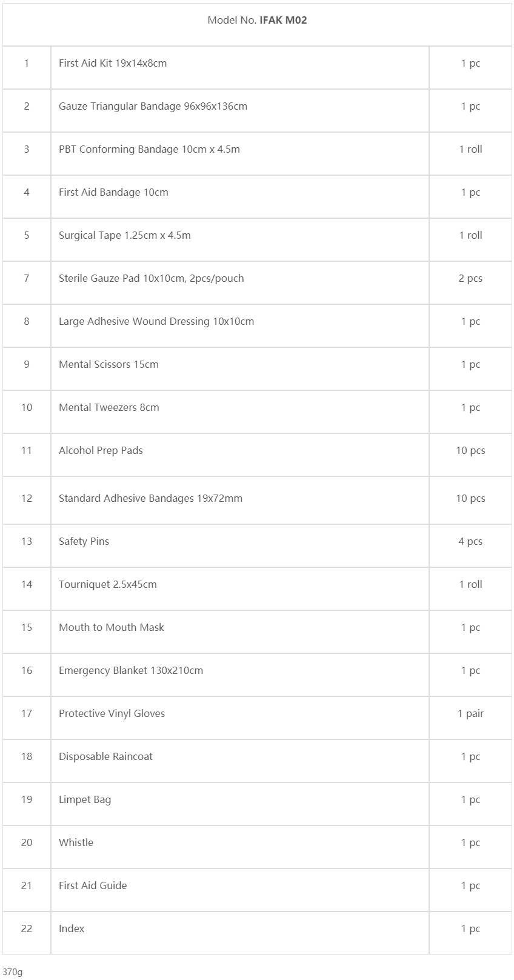
Task: Select Large Adhesive Wound Dressing row text
Action: pyautogui.click(x=156, y=321)
